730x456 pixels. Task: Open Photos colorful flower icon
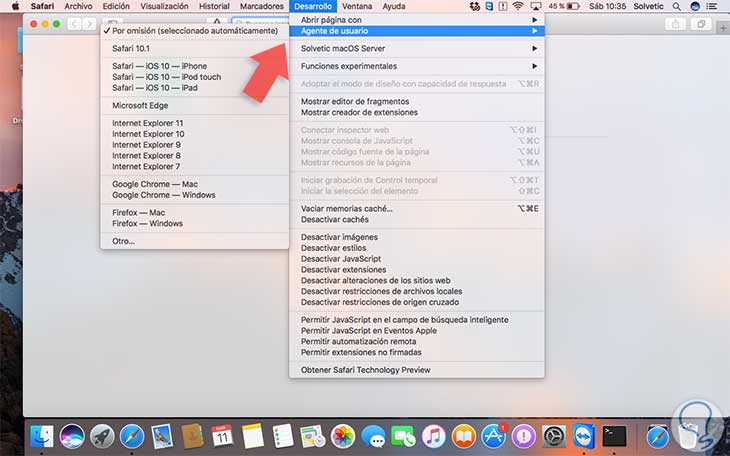click(x=343, y=437)
